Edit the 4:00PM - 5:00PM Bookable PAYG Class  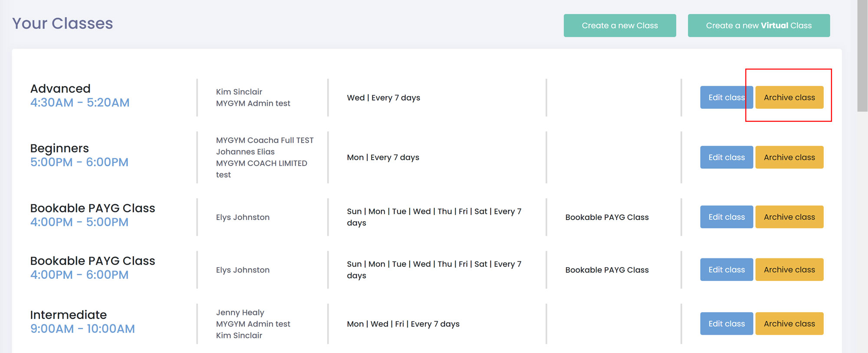(726, 217)
